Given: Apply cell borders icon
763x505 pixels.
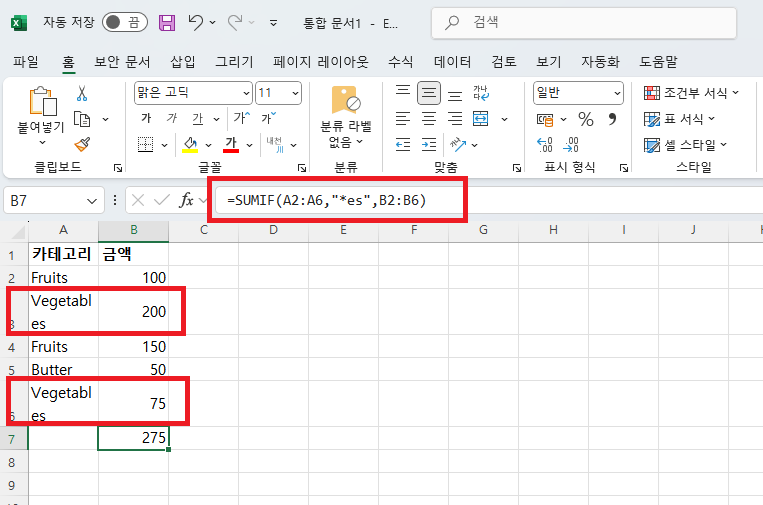Looking at the screenshot, I should 145,144.
